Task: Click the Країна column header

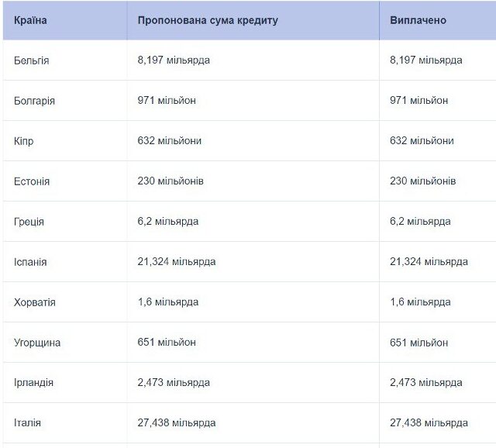Action: 31,20
